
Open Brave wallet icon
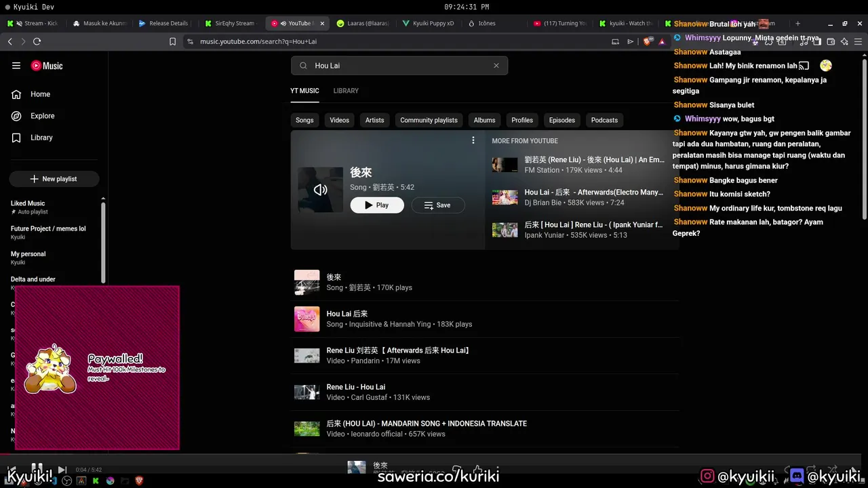pyautogui.click(x=831, y=41)
